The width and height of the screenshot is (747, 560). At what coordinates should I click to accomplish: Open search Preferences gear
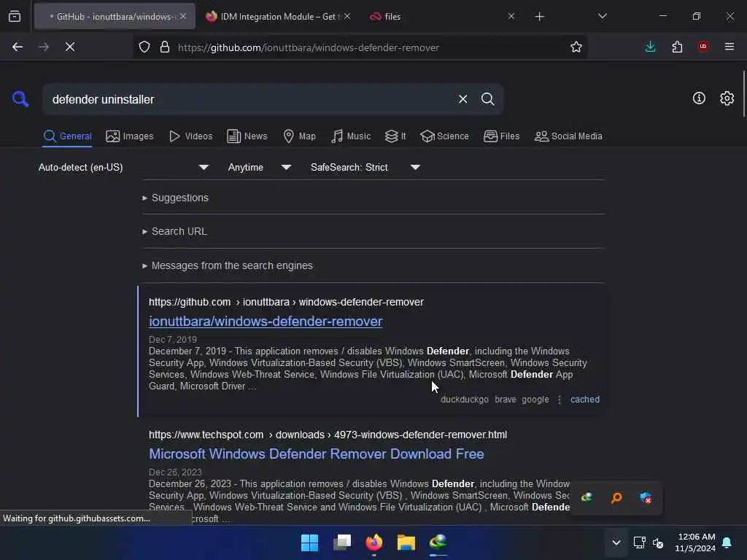[727, 98]
